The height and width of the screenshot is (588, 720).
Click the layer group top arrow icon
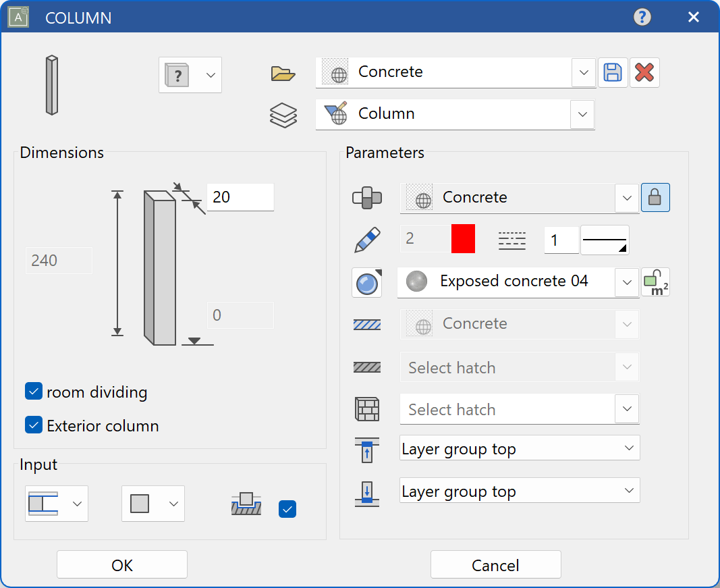coord(366,448)
